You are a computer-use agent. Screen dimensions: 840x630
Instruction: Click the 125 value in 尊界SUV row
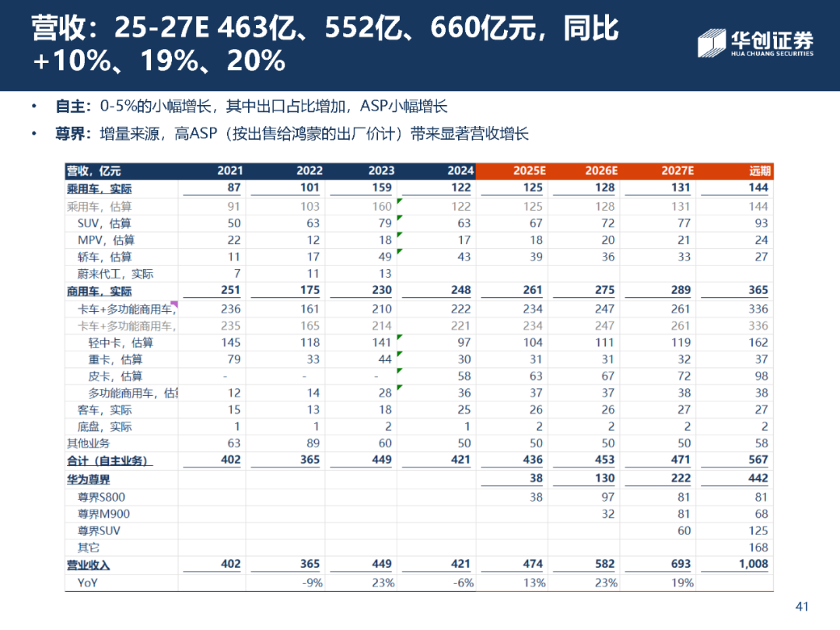tap(758, 531)
